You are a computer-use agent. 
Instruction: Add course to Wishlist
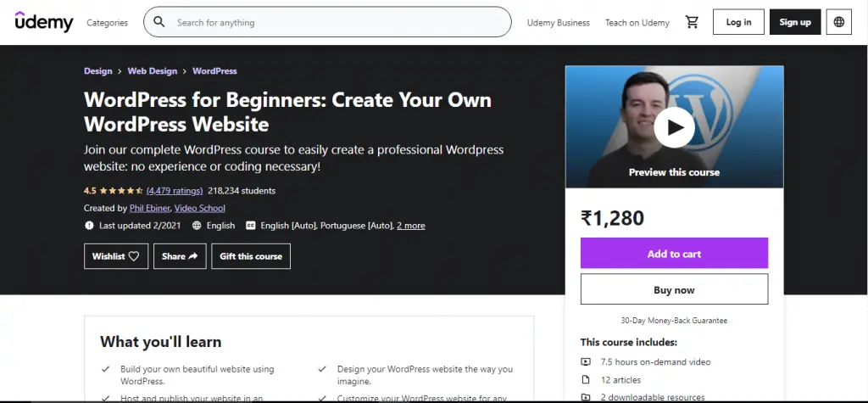tap(116, 256)
